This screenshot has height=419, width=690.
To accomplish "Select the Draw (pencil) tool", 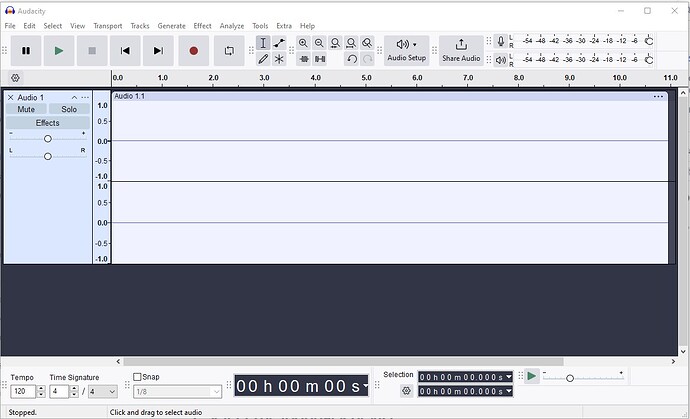I will pyautogui.click(x=263, y=59).
